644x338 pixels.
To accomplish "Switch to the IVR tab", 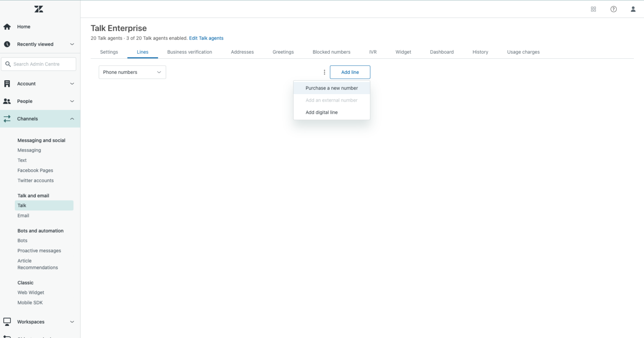I will point(373,52).
